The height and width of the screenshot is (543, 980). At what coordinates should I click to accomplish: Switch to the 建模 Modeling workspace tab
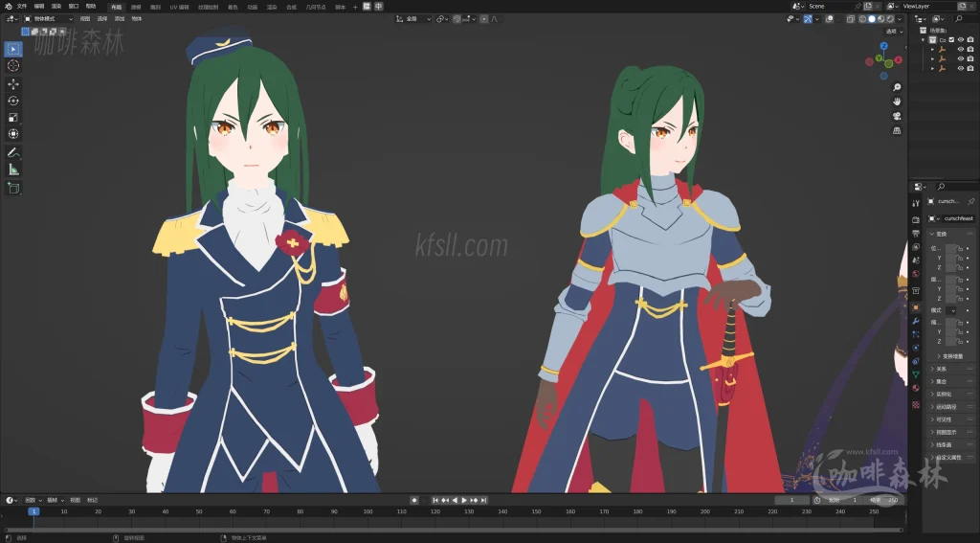(136, 7)
